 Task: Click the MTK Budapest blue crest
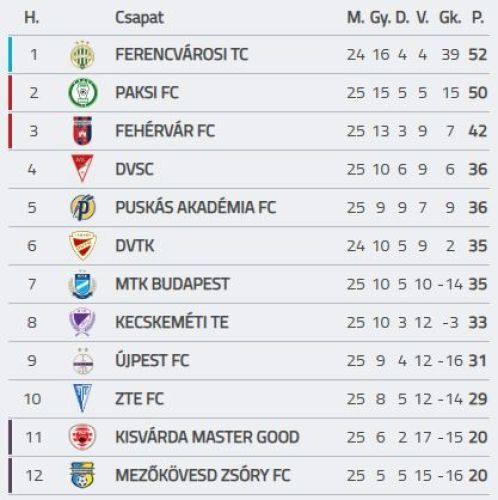click(x=82, y=284)
